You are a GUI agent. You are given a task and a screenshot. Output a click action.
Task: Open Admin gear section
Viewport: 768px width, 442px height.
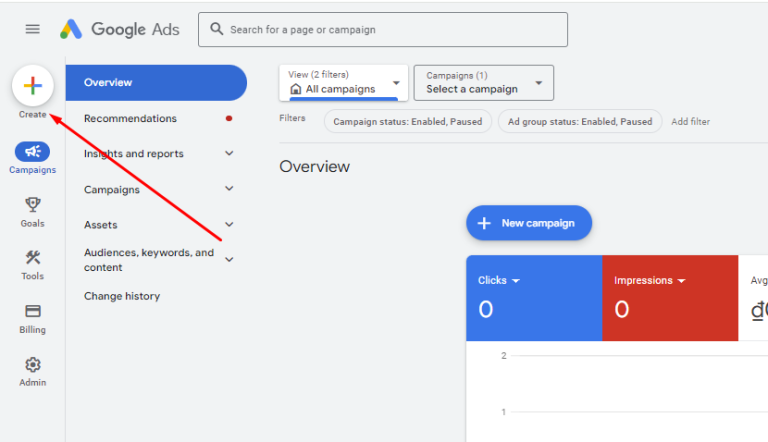[32, 372]
